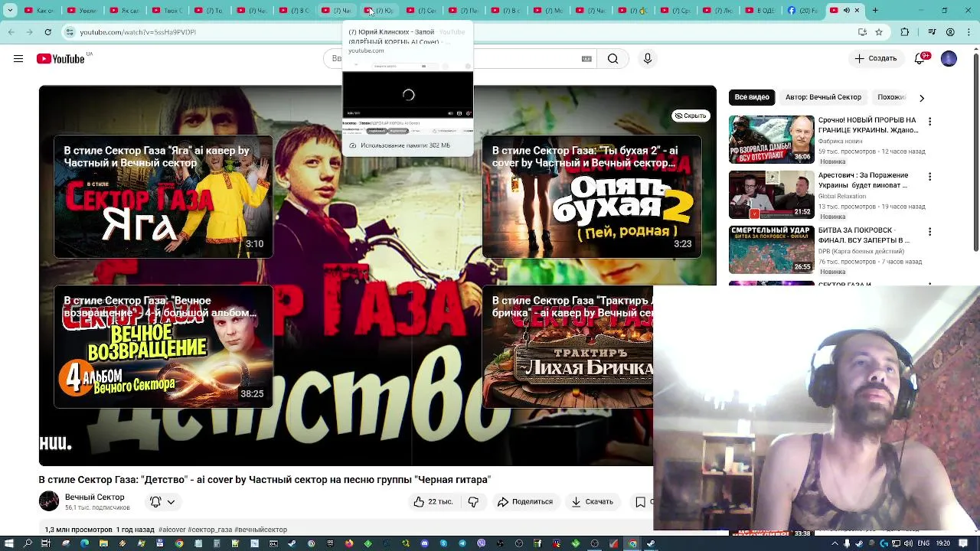Image resolution: width=980 pixels, height=551 pixels.
Task: Open options menu for Арестович video
Action: coord(929,177)
